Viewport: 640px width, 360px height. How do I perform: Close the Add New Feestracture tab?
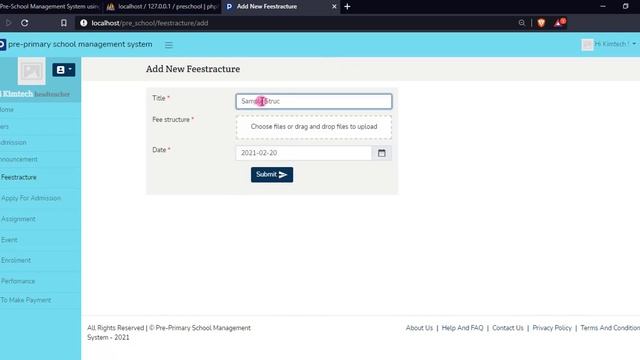[334, 7]
